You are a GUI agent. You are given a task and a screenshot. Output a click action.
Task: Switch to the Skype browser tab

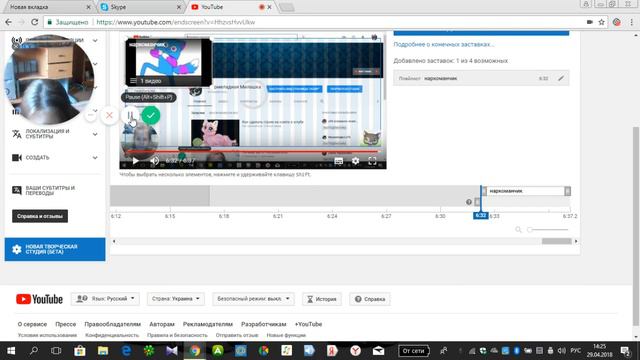(x=141, y=7)
